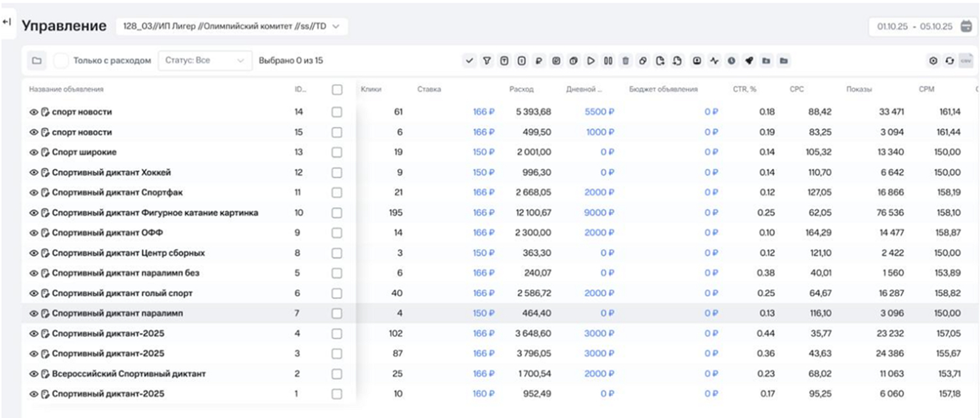The width and height of the screenshot is (980, 418).
Task: Check the box for 'Спорт широкие' row
Action: pos(337,152)
